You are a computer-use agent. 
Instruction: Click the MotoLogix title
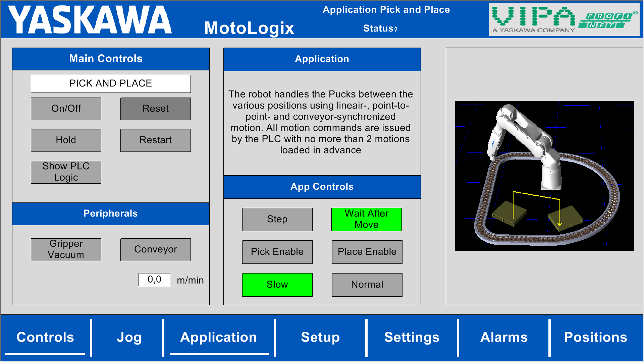249,28
